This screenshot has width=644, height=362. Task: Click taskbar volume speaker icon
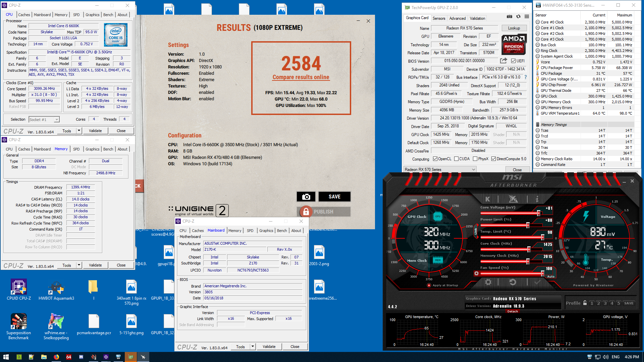click(605, 357)
